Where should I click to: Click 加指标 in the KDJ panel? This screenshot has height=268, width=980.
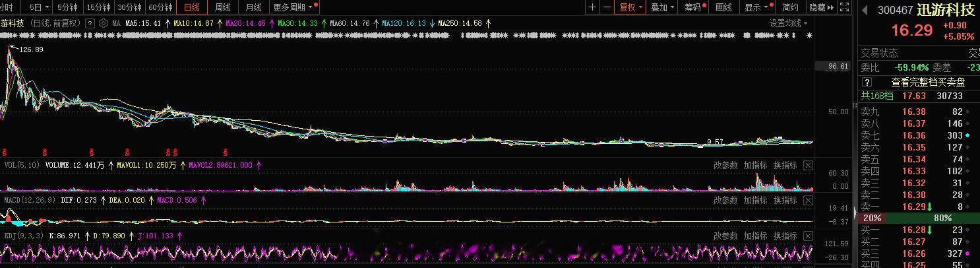pyautogui.click(x=755, y=236)
